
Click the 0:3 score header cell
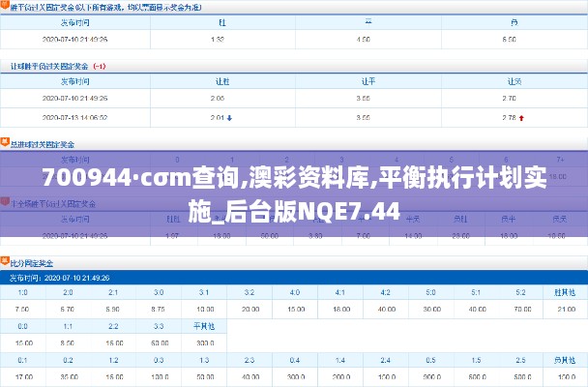pyautogui.click(x=159, y=360)
